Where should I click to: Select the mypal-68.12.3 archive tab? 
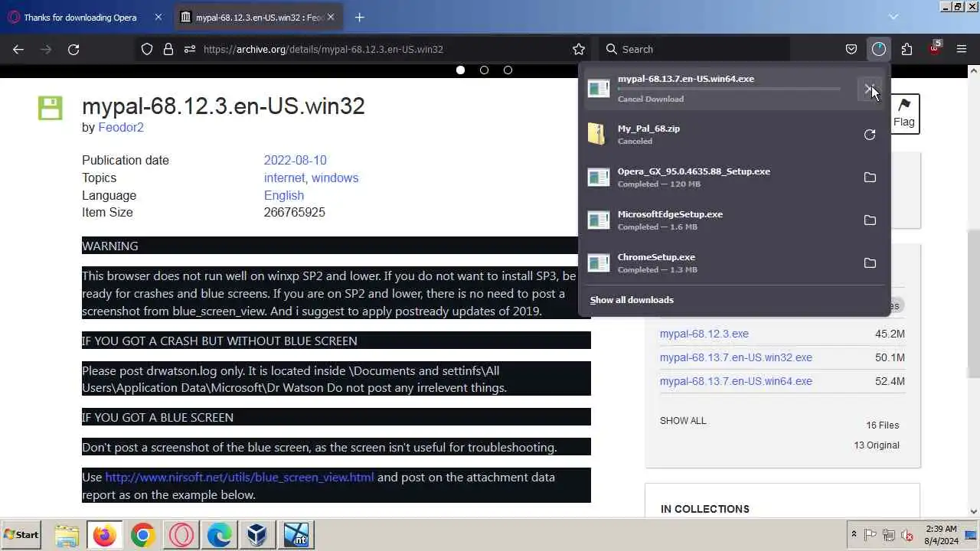258,17
